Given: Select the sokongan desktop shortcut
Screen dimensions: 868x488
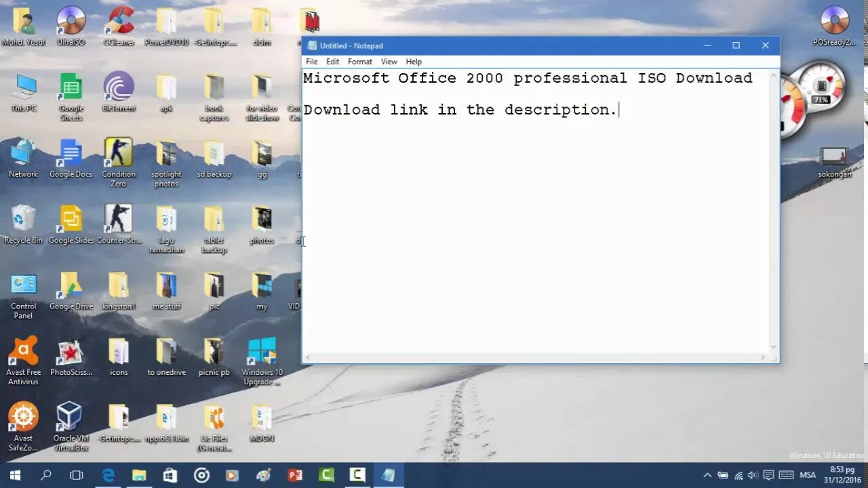Looking at the screenshot, I should click(835, 163).
